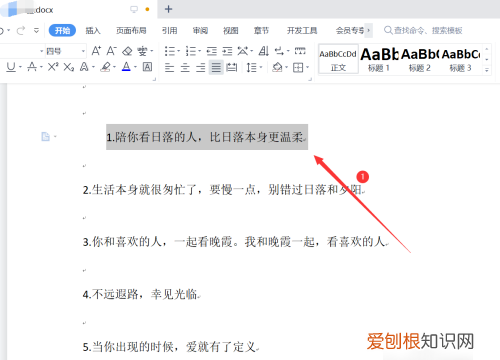Open the 引用 ribbon tab

click(169, 31)
